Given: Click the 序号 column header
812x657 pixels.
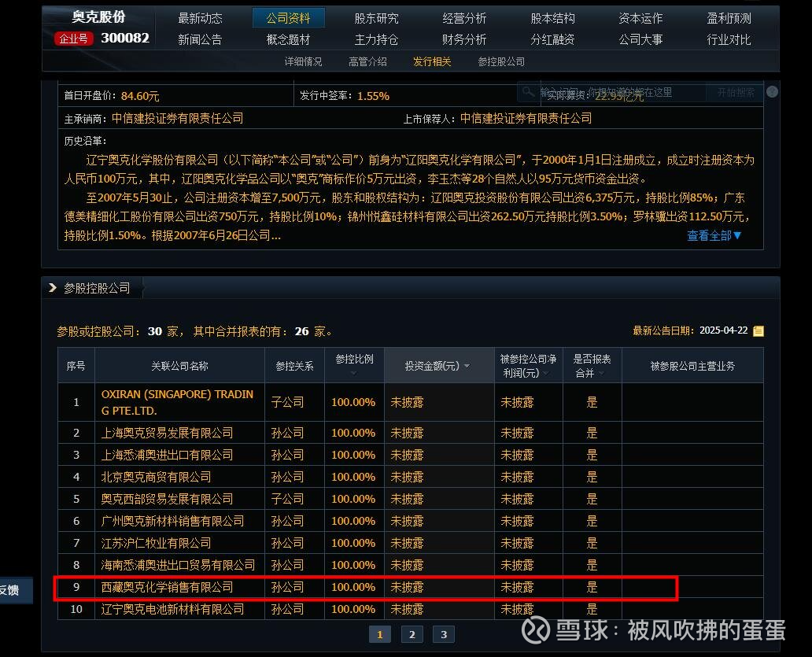Looking at the screenshot, I should (x=76, y=366).
